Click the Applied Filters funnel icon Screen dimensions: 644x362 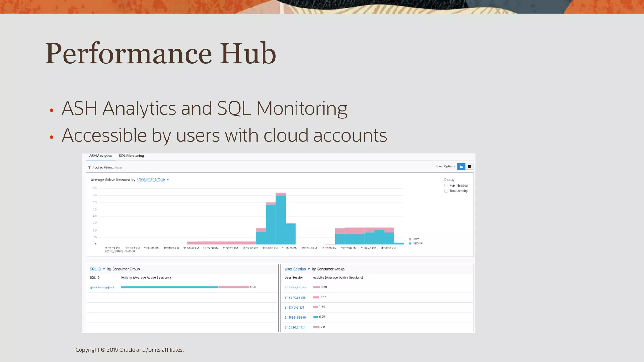(89, 167)
